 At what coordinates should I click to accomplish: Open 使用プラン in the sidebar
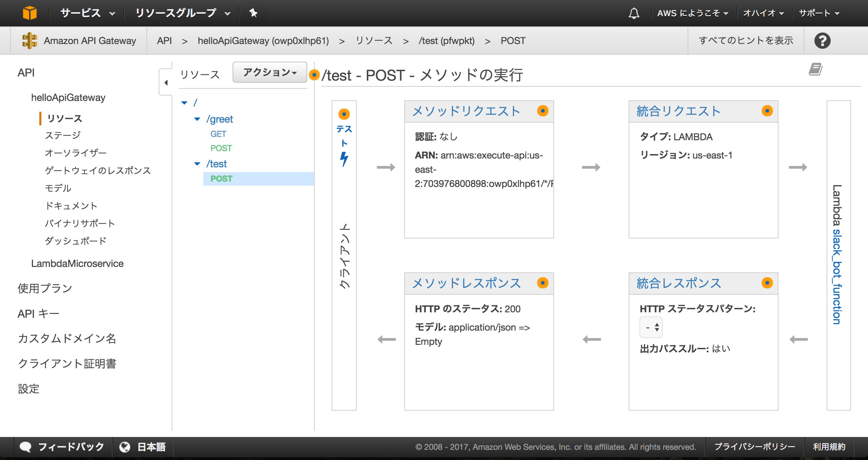(x=45, y=289)
